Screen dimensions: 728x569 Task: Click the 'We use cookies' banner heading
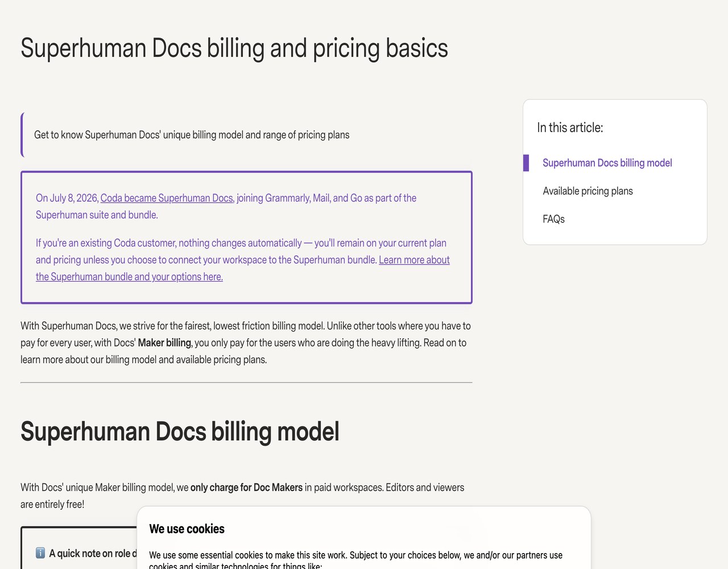pyautogui.click(x=187, y=529)
